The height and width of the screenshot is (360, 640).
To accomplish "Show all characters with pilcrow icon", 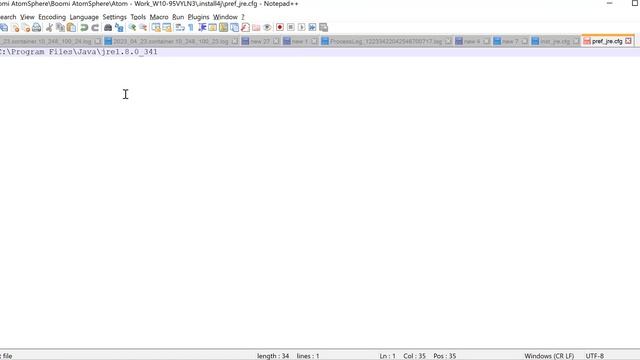I will (x=191, y=27).
